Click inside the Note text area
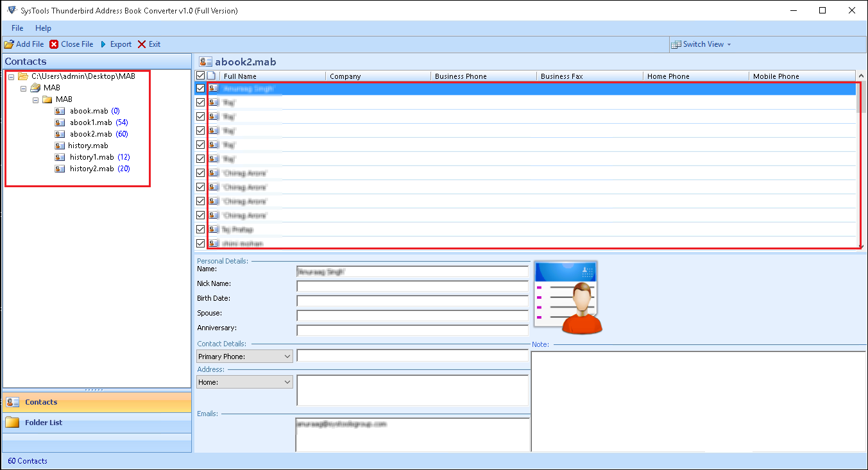This screenshot has width=868, height=470. 699,401
